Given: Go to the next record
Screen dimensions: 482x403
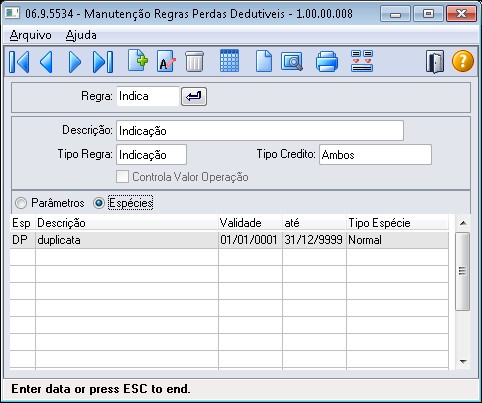Looking at the screenshot, I should [75, 62].
